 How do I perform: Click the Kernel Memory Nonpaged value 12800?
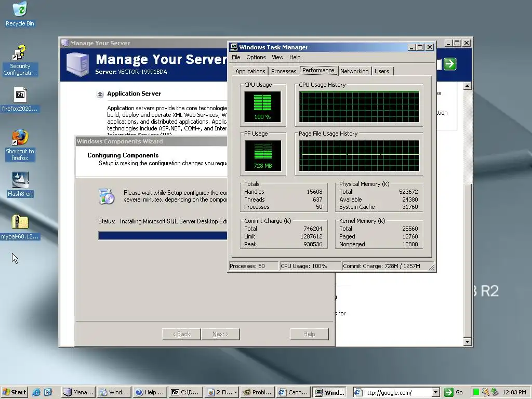(410, 244)
